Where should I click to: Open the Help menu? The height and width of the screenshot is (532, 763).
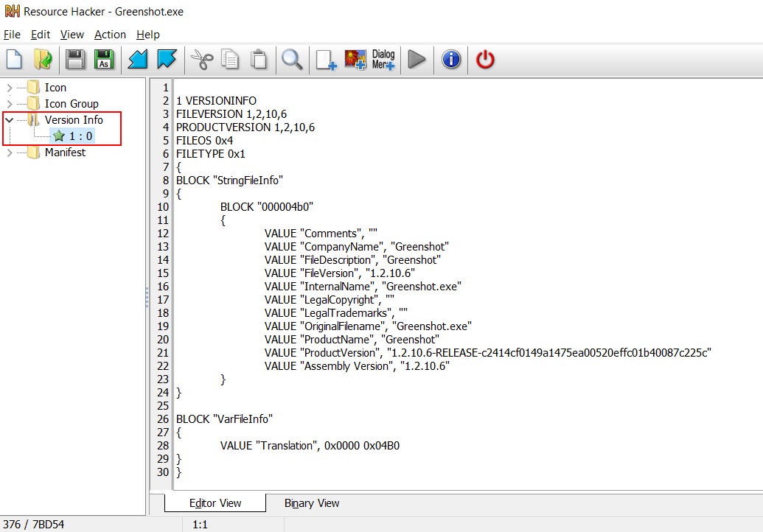[x=148, y=35]
